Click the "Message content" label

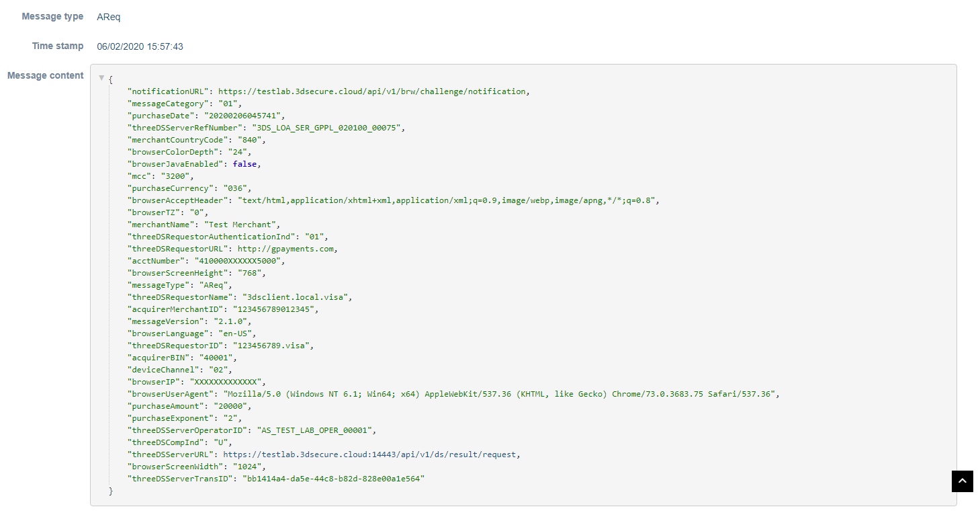point(46,76)
